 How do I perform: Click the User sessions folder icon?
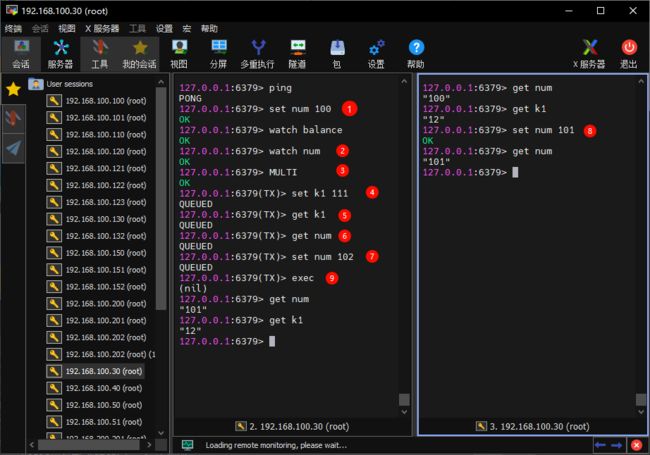[x=36, y=84]
